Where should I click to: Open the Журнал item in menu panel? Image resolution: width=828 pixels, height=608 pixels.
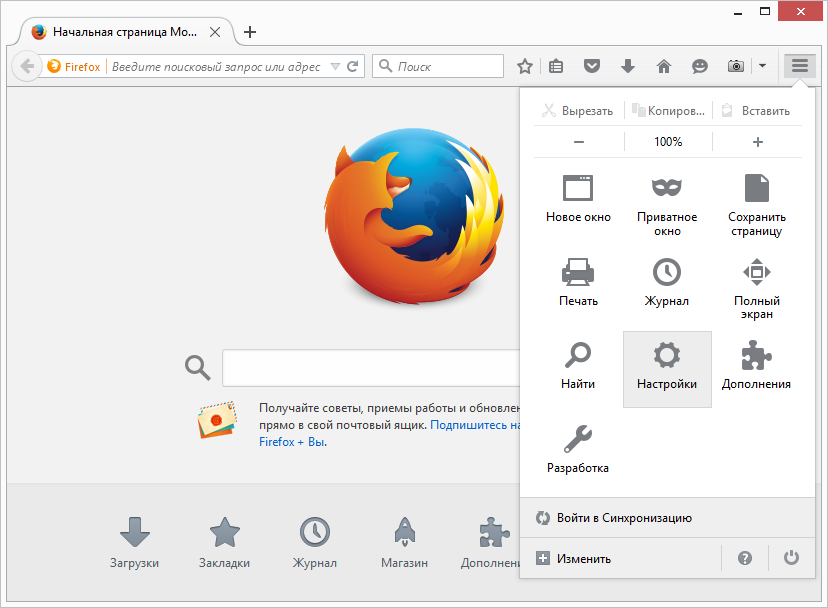667,280
